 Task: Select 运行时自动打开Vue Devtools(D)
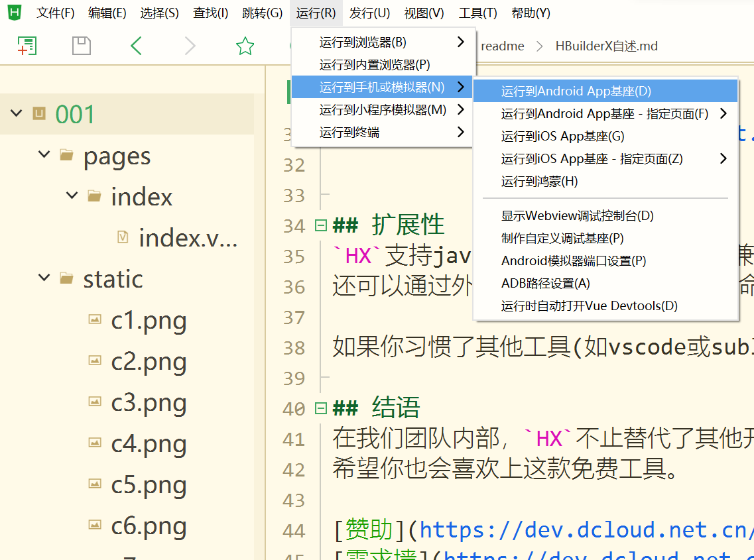click(605, 306)
